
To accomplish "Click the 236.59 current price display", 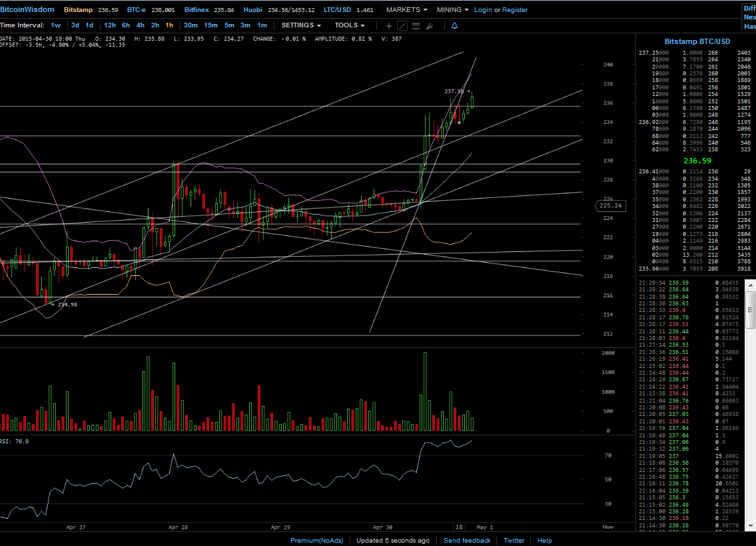I will 697,161.
